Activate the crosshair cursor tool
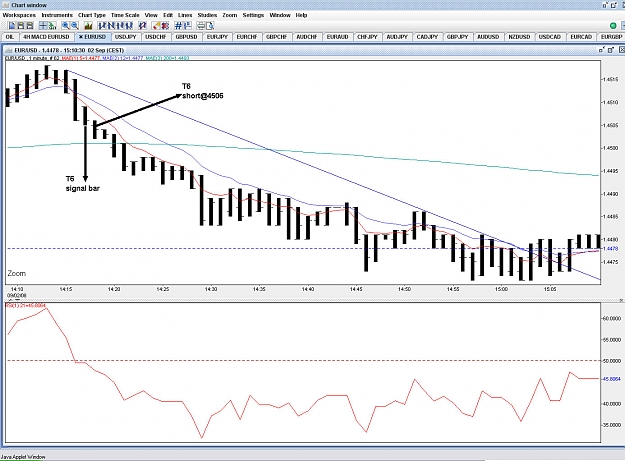 [43, 26]
